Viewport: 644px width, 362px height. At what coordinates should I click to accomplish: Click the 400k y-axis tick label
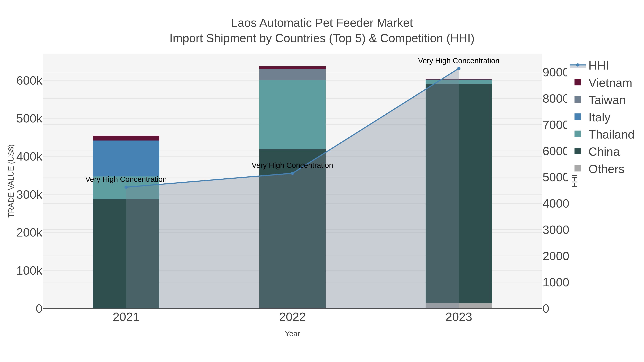click(29, 157)
